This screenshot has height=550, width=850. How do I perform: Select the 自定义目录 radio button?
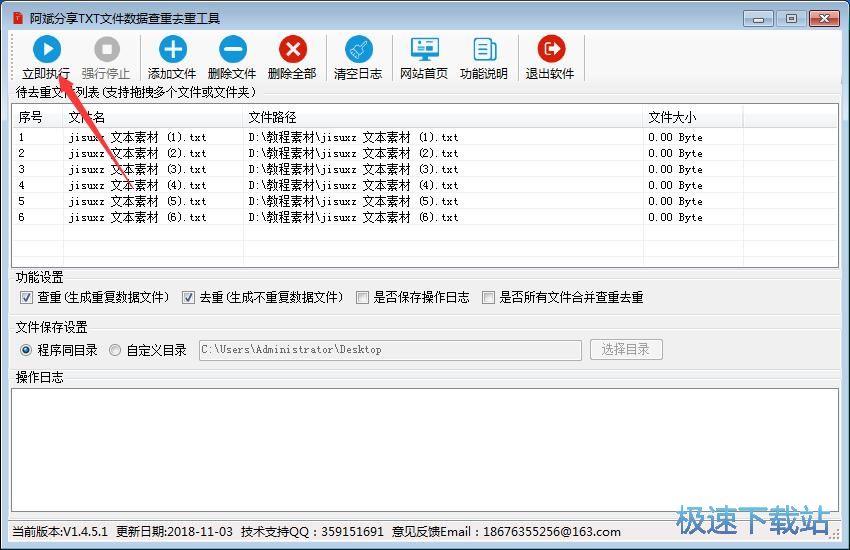pyautogui.click(x=115, y=350)
